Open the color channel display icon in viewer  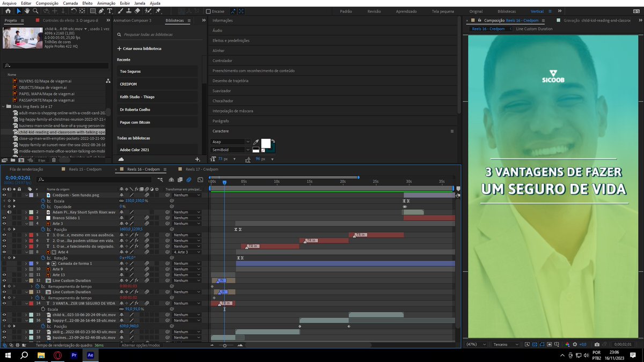pyautogui.click(x=568, y=344)
